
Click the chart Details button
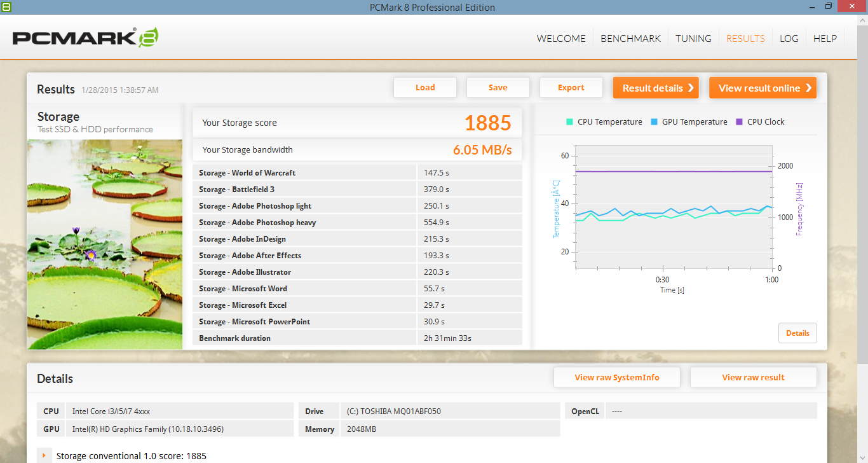coord(797,333)
